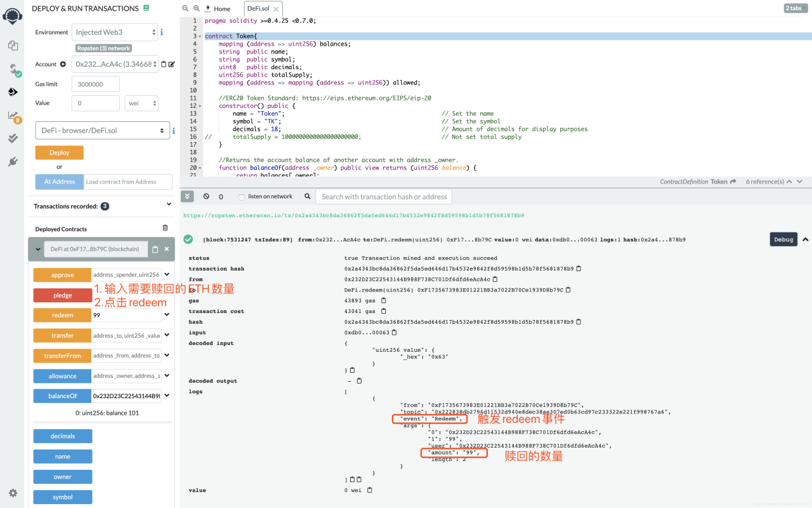Open the Solidity Compiler sidebar icon
812x508 pixels.
tap(13, 69)
